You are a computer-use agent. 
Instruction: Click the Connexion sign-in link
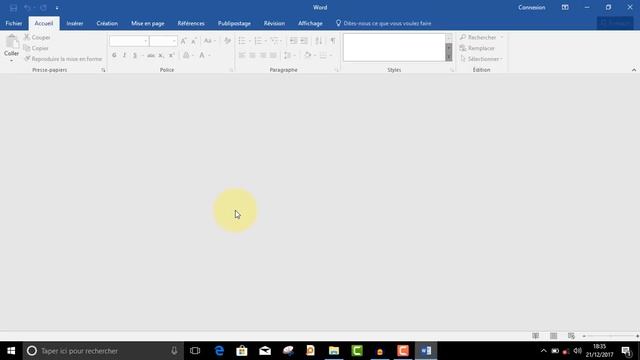[531, 7]
